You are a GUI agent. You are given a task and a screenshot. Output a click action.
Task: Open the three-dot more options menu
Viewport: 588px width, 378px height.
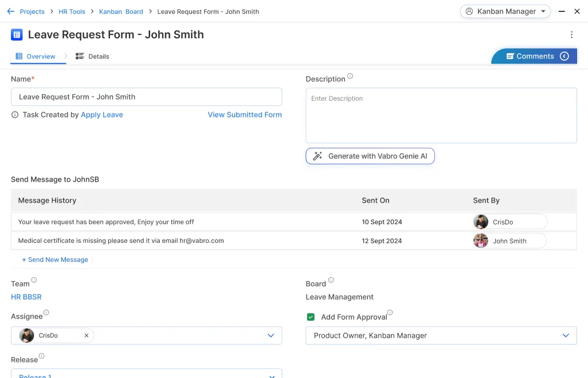[571, 35]
